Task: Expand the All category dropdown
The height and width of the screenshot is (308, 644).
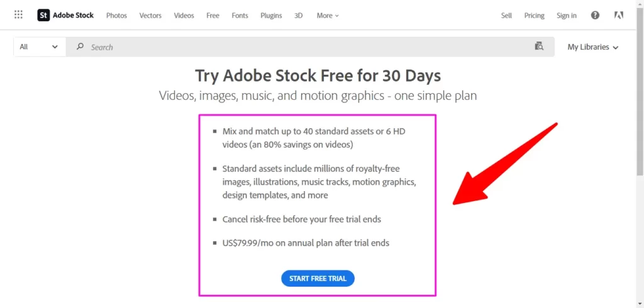Action: click(40, 47)
